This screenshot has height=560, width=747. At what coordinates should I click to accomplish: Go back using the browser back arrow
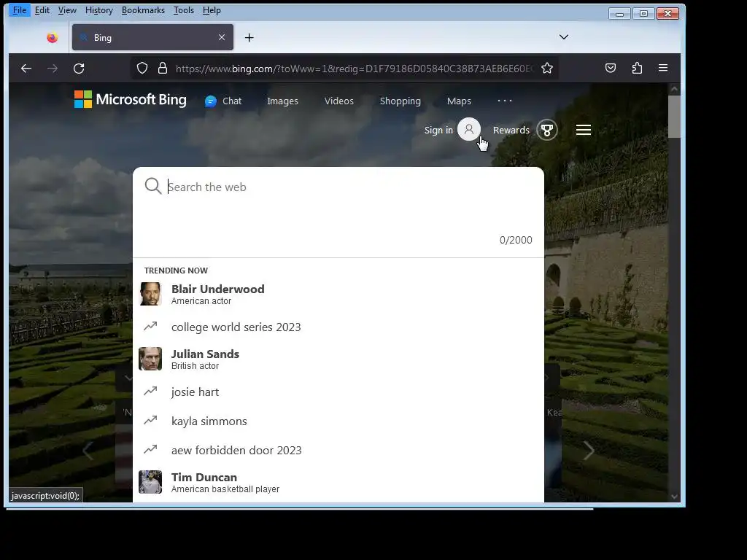26,69
